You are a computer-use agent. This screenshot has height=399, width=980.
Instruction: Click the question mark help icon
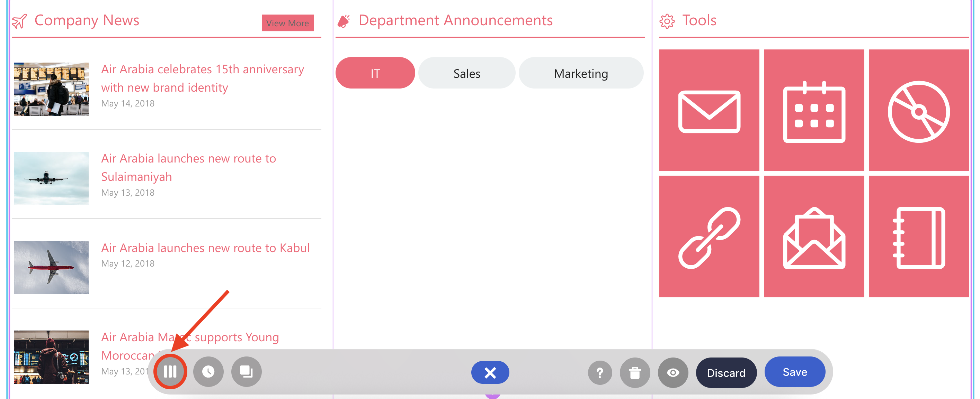pyautogui.click(x=599, y=372)
